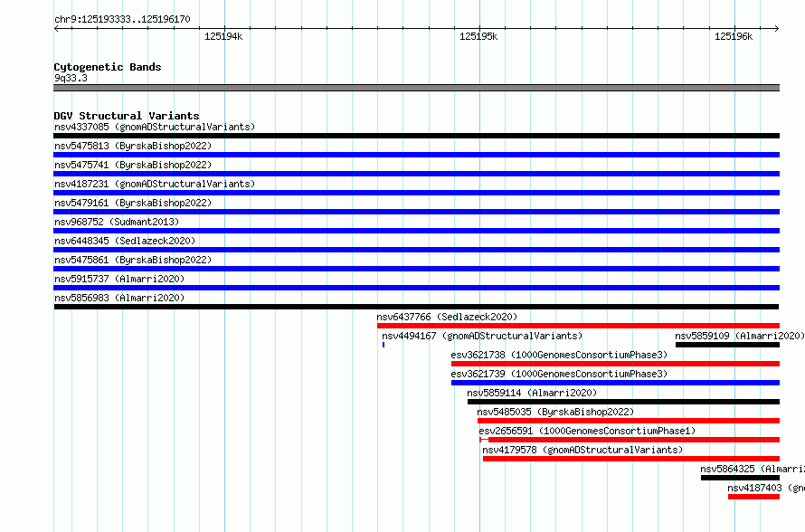Click the red bar under nsv6437766
Image resolution: width=805 pixels, height=532 pixels.
click(x=578, y=326)
